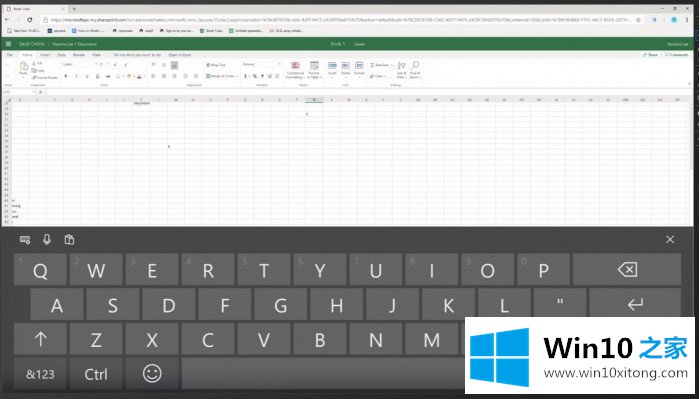Toggle Double Underline formatting

point(97,76)
